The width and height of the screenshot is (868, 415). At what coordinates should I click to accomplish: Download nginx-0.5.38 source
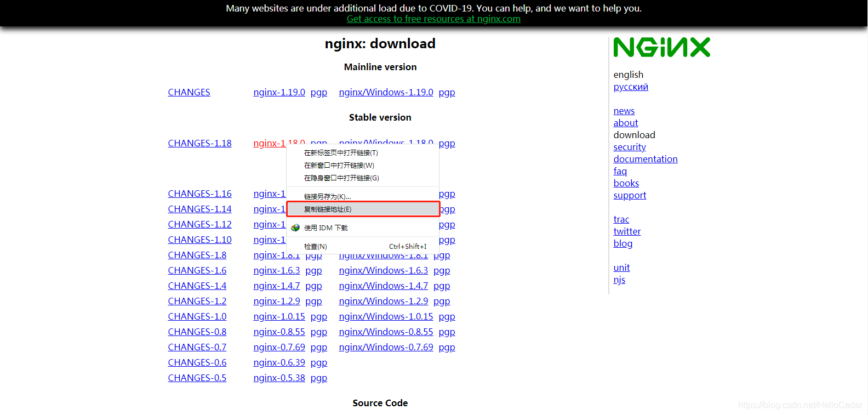tap(279, 378)
